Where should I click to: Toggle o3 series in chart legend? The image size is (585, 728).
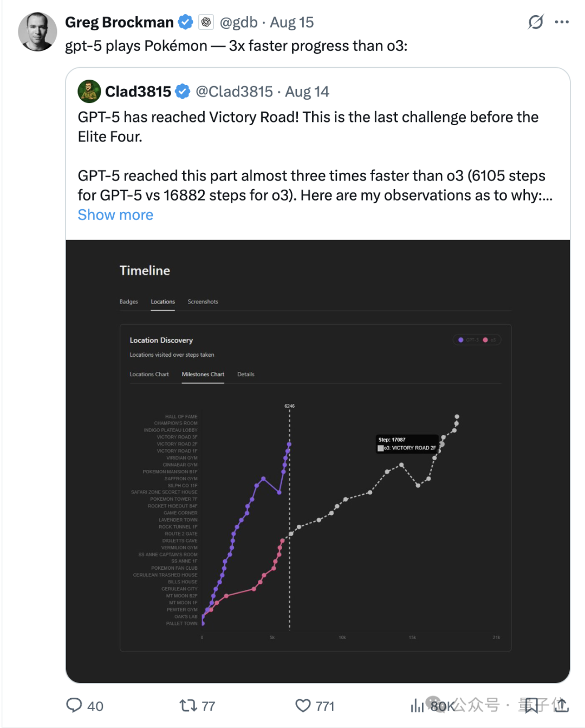pyautogui.click(x=490, y=340)
